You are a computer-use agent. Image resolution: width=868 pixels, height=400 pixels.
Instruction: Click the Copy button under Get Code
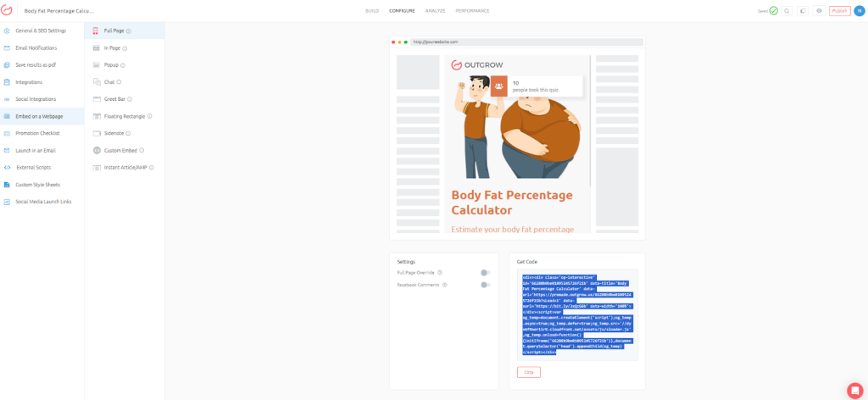[x=529, y=372]
